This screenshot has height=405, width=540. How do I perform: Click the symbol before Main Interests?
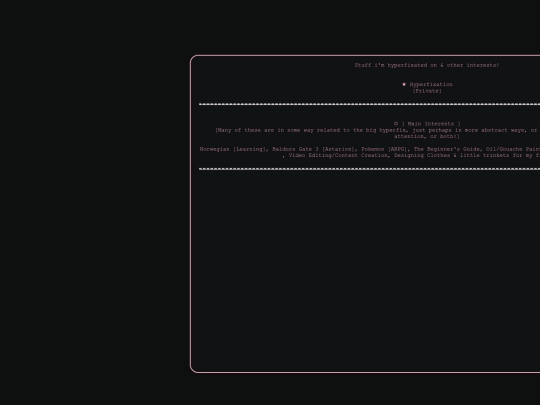(396, 123)
